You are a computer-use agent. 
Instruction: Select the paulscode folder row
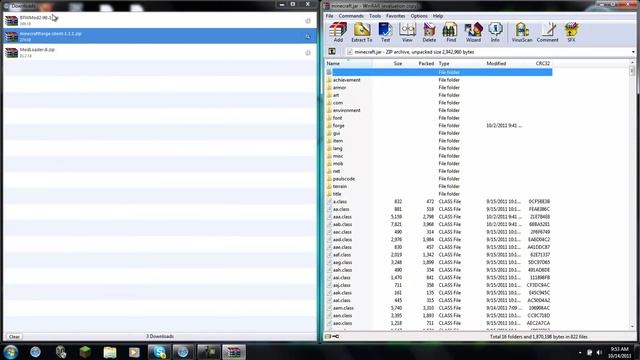point(439,179)
